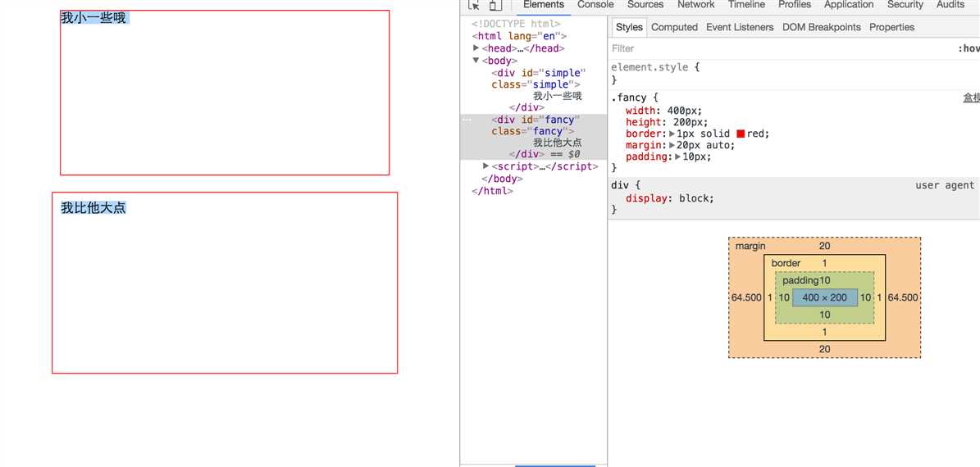Expand the script node in DOM tree

click(x=486, y=166)
